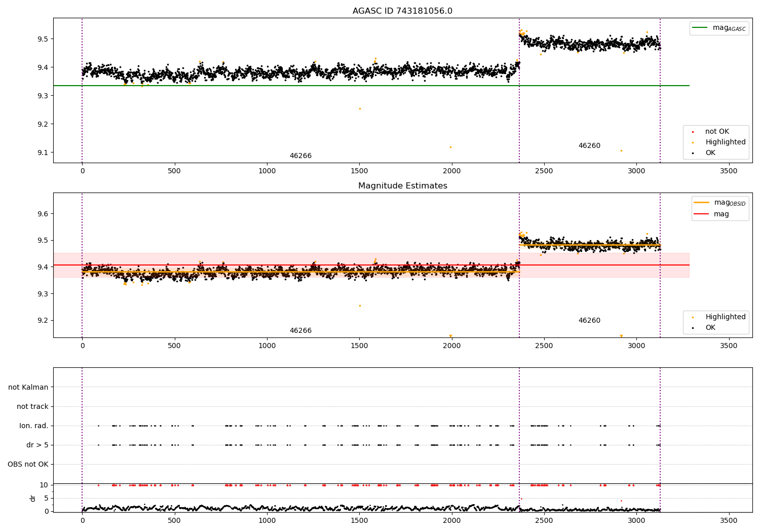Click 'Highlighted' legend entry in top plot
The image size is (760, 532).
point(718,142)
